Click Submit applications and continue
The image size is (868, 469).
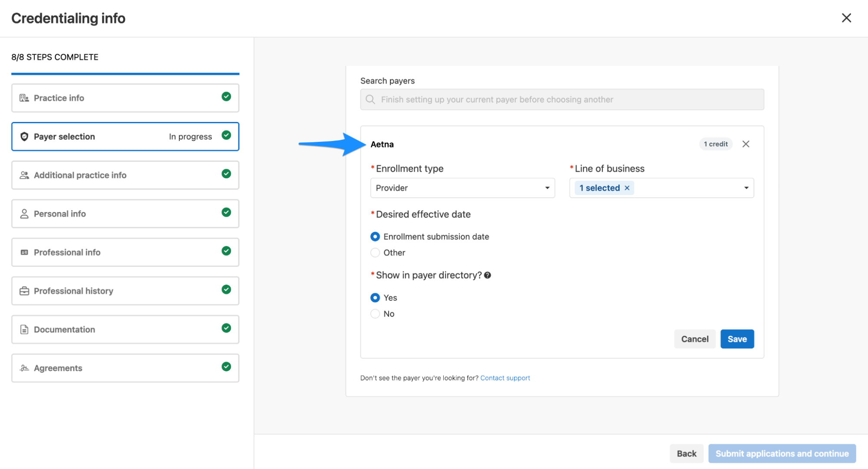pos(782,453)
